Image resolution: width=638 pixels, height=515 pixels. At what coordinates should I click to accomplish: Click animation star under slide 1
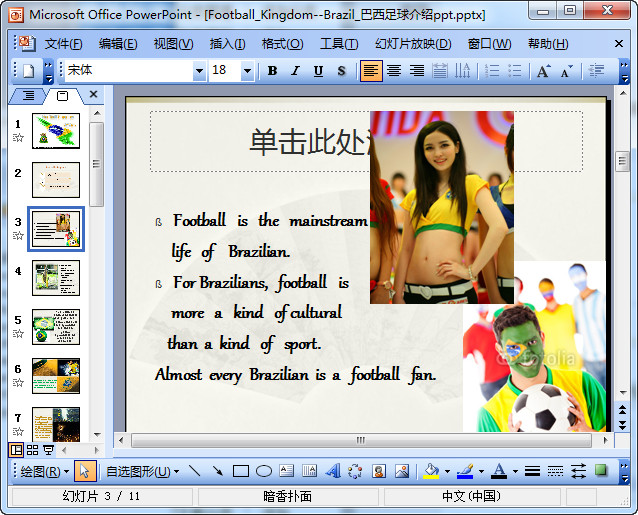point(18,137)
